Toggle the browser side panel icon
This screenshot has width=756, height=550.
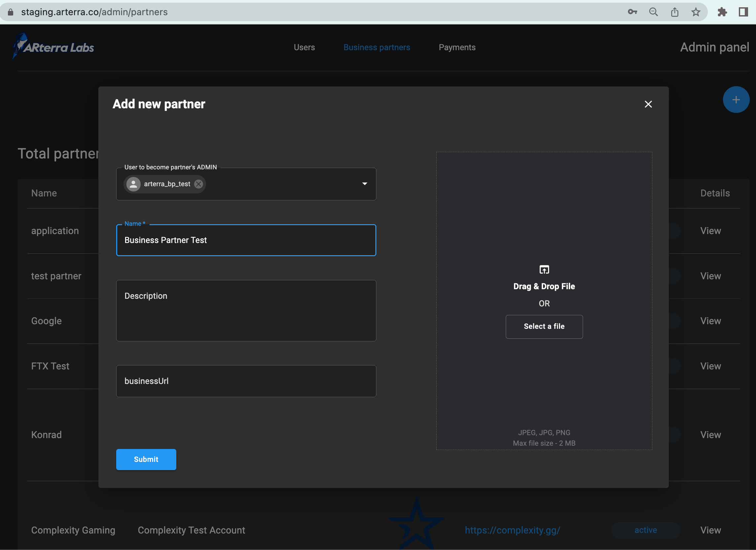(x=743, y=12)
